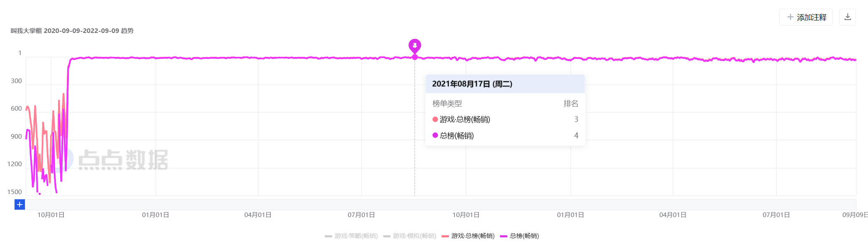This screenshot has width=868, height=248.
Task: Click the 10月01日 label at left of axis
Action: (x=51, y=215)
